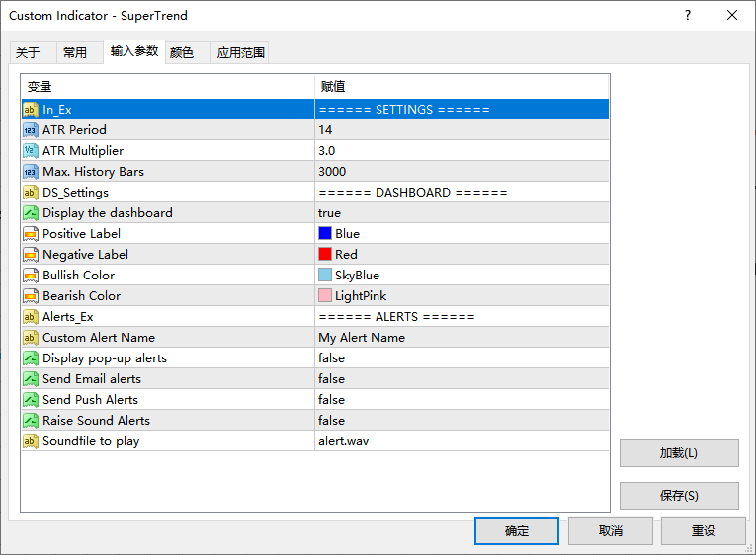756x555 pixels.
Task: Click the ATR Period value 14
Action: pos(462,130)
